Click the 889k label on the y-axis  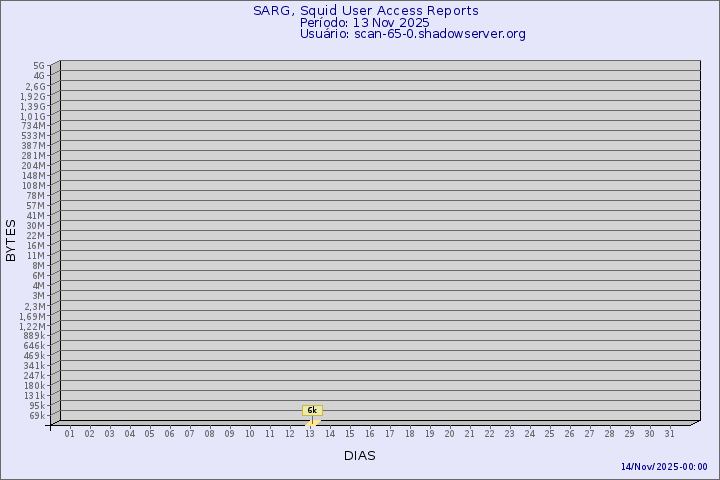tap(34, 336)
